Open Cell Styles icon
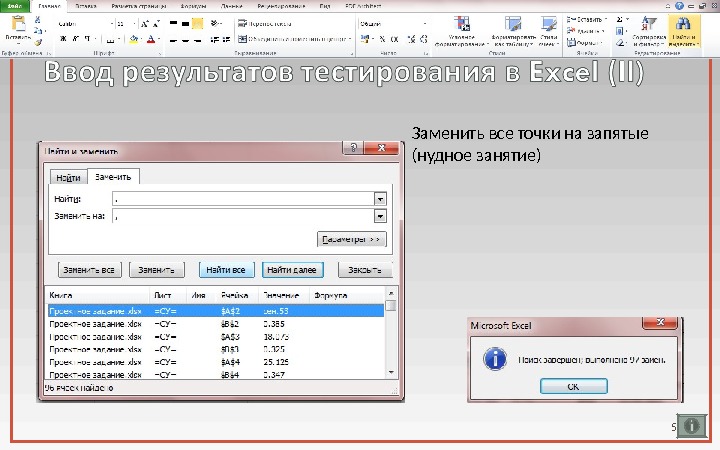Viewport: 720px width, 450px height. 548,24
